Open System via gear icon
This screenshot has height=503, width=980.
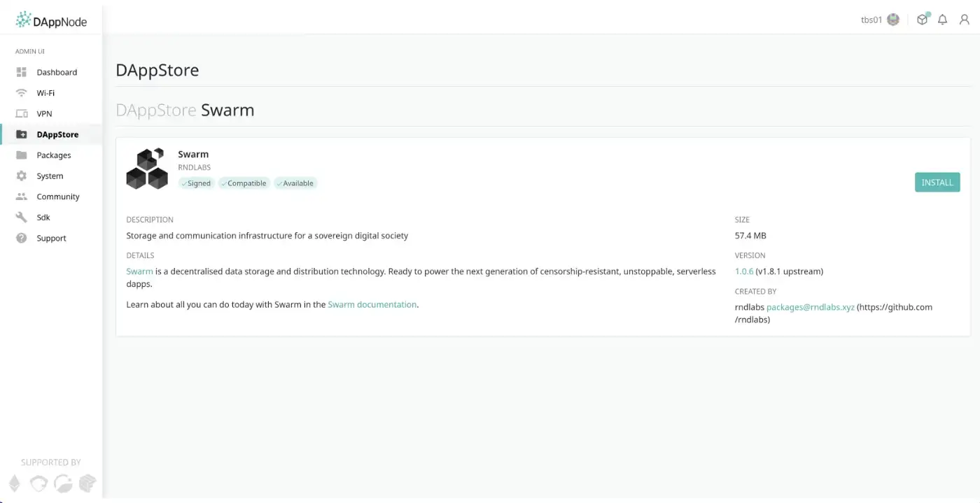tap(22, 176)
